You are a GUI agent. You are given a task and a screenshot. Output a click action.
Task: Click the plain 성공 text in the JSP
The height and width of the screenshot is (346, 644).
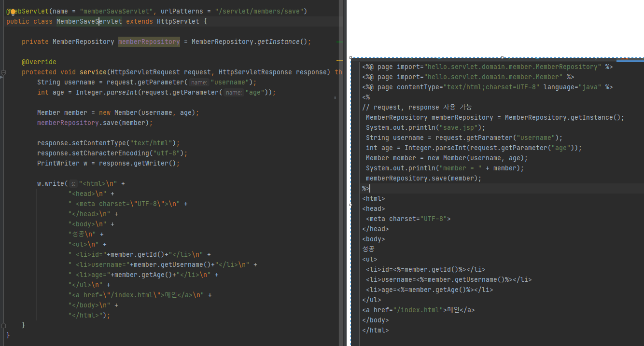pos(368,249)
